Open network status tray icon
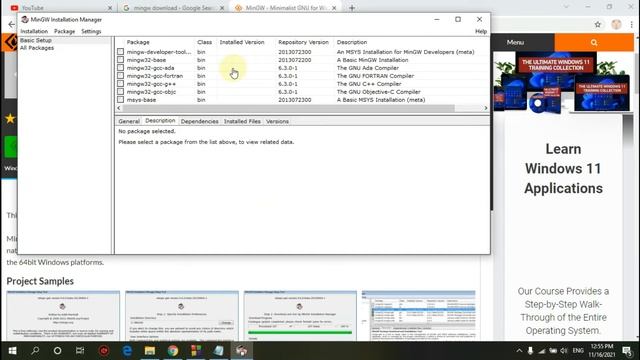Screen dimensions: 640x360 (x=542, y=351)
